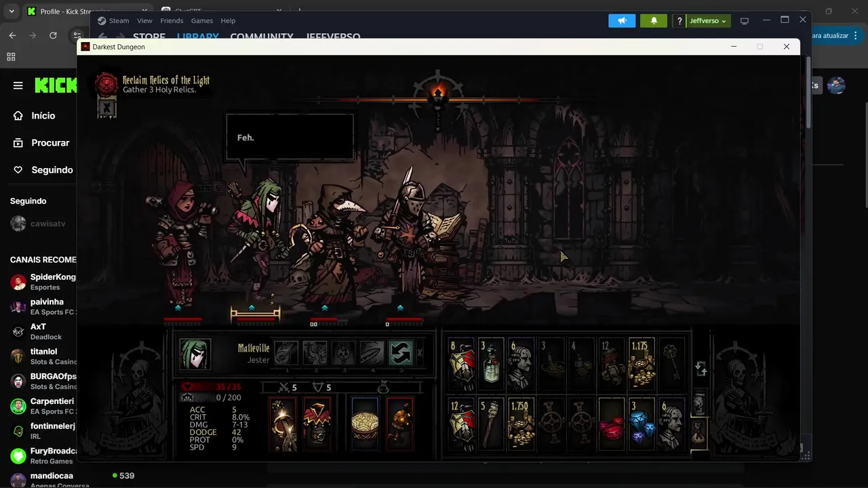Select the Jester's fourth combat skill

[372, 353]
